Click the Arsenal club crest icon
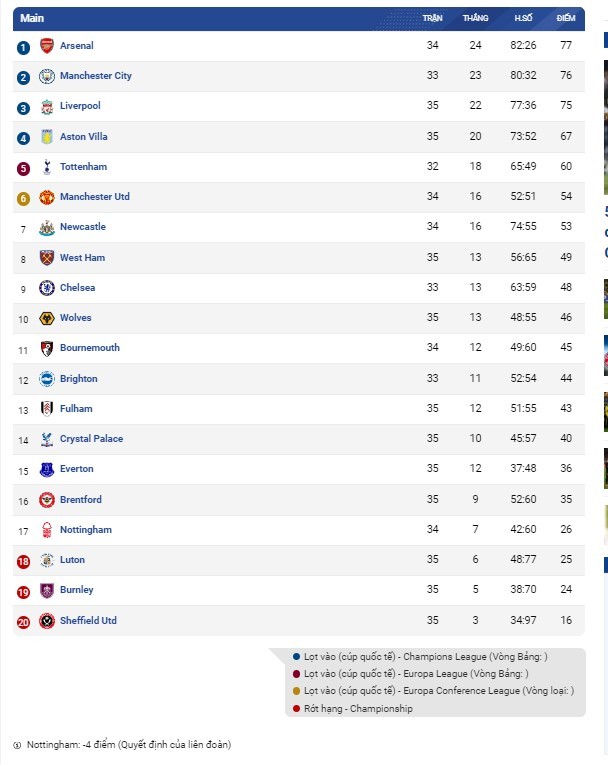 point(47,46)
